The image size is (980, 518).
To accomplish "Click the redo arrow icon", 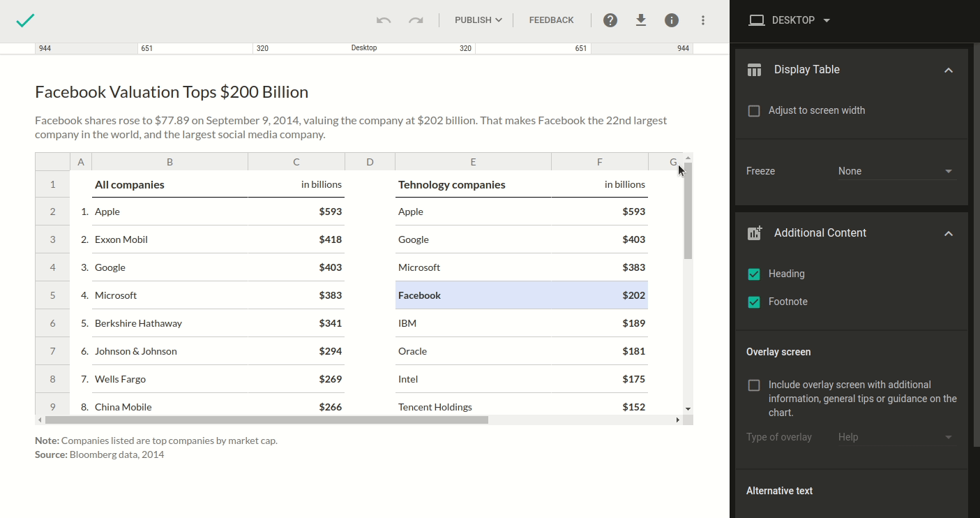I will point(416,20).
